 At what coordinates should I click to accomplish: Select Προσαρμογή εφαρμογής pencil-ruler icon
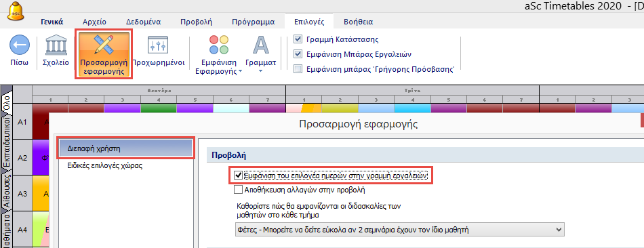coord(104,45)
